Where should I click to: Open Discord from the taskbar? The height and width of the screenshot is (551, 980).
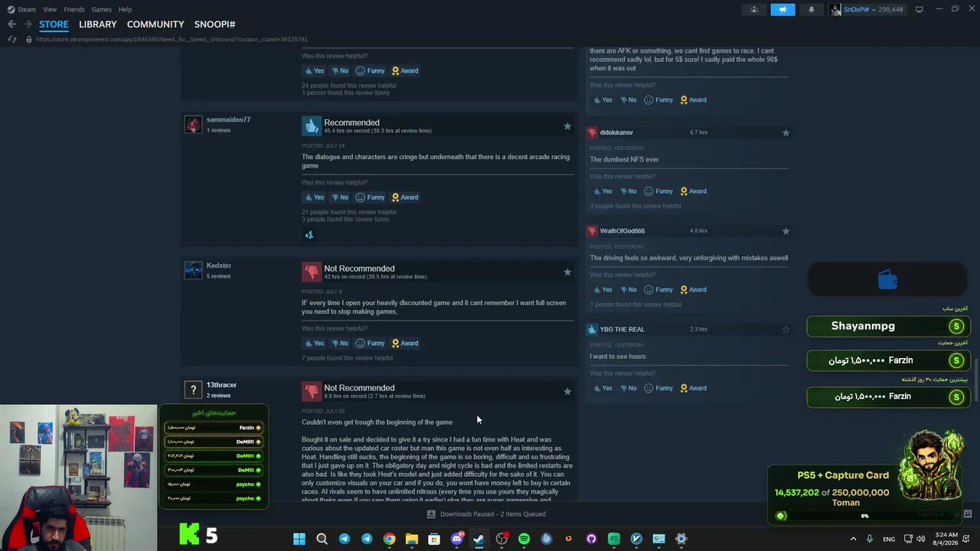[x=457, y=539]
